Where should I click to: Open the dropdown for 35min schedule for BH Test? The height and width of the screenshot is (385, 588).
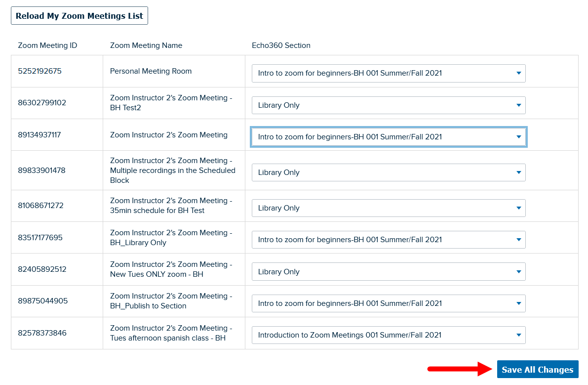(x=389, y=208)
